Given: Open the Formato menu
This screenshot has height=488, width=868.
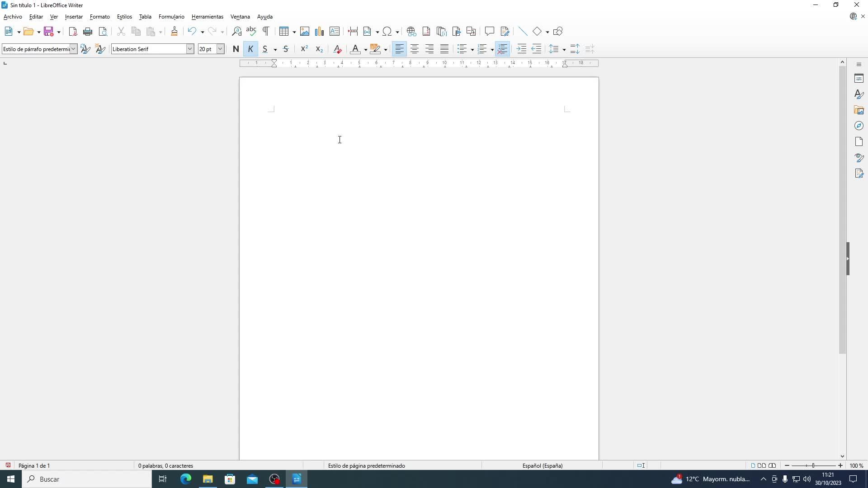Looking at the screenshot, I should tap(99, 17).
